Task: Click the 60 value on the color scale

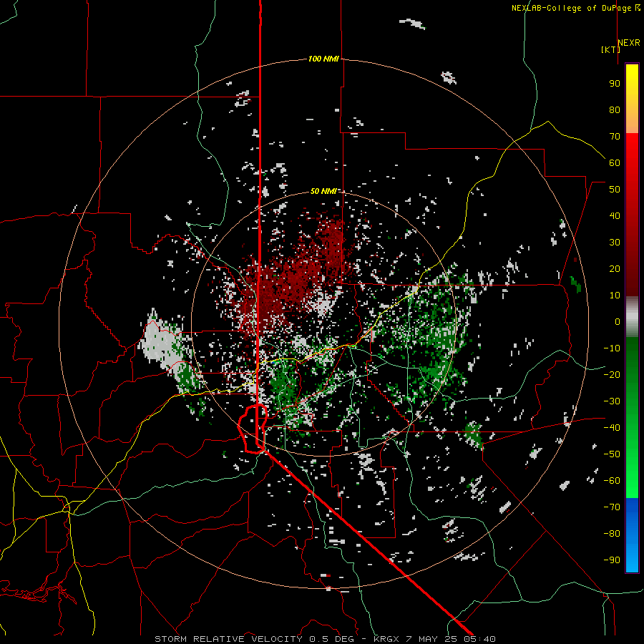Action: [615, 163]
